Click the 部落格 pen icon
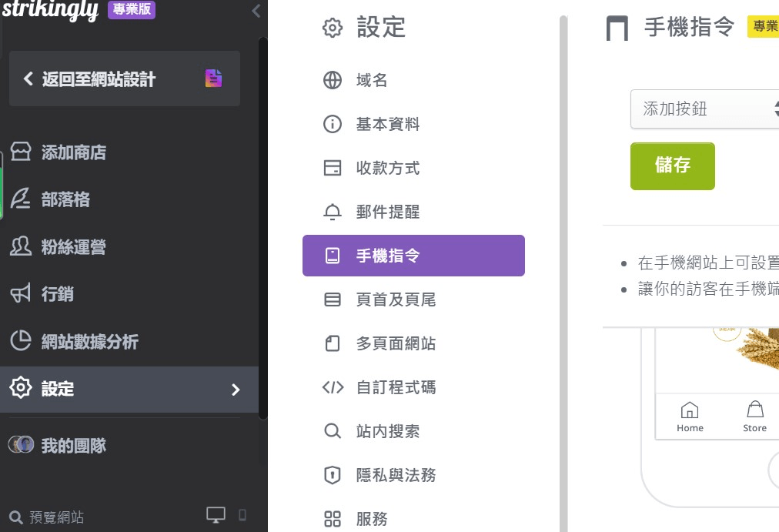 point(21,199)
